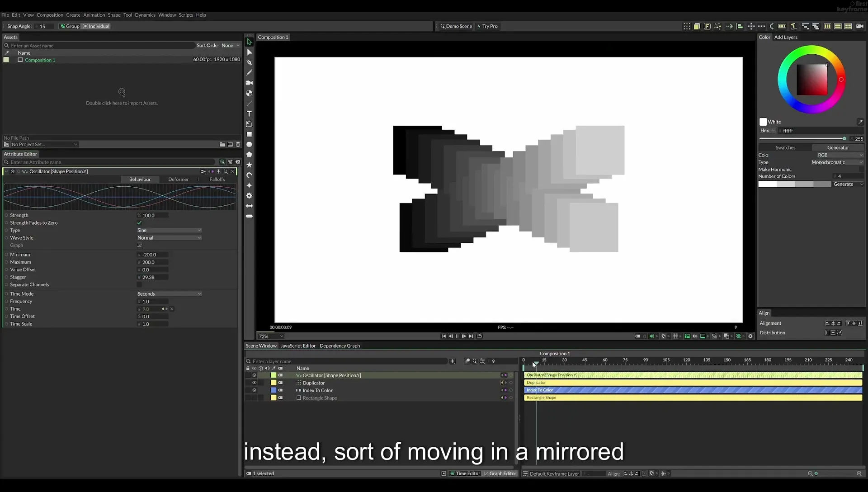Open the Animation menu

[x=94, y=15]
